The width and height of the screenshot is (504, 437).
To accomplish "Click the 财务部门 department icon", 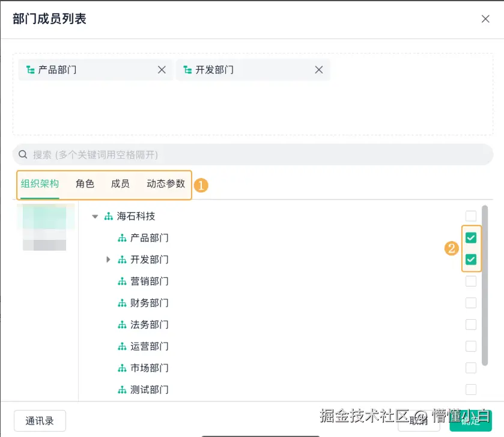I will 123,302.
